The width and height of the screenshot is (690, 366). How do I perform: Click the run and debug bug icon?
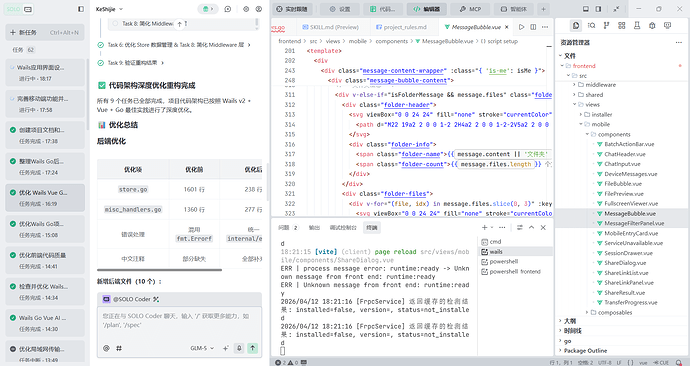(652, 26)
